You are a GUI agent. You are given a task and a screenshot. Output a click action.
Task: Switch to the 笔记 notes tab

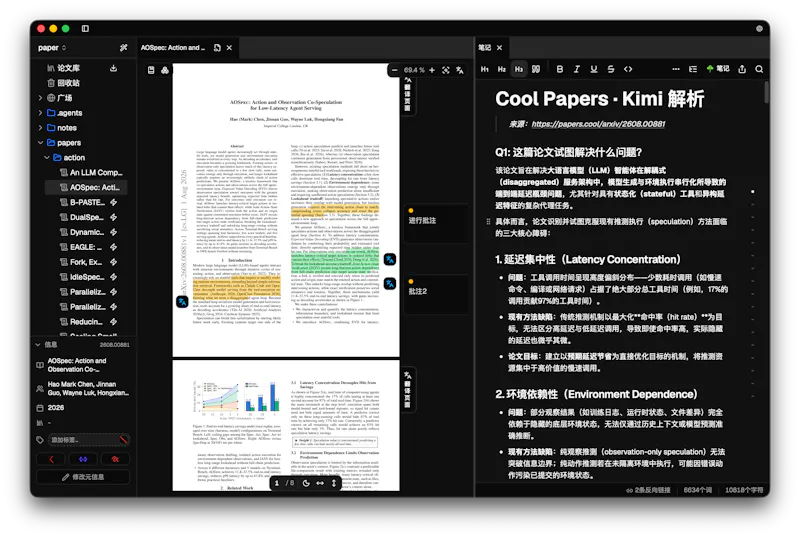click(x=485, y=47)
